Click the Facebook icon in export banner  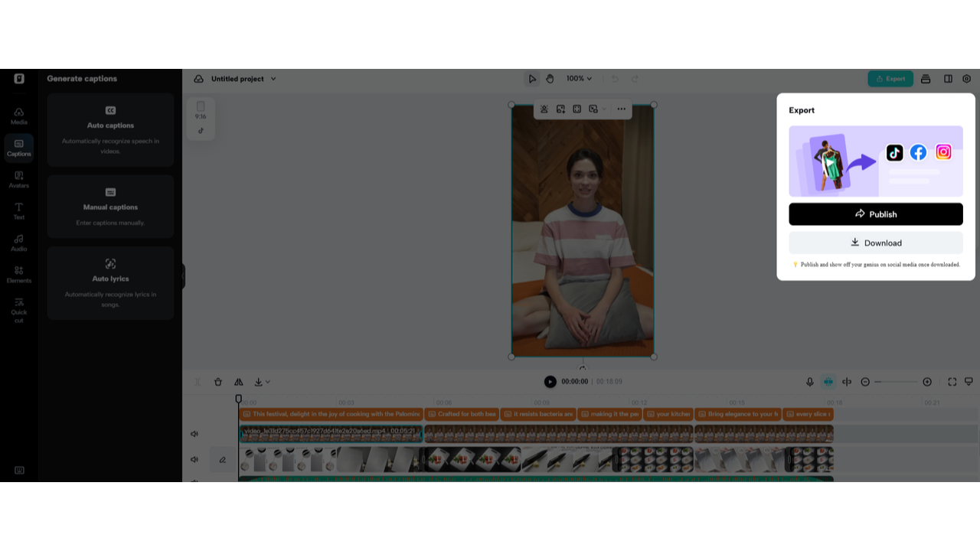(x=918, y=152)
